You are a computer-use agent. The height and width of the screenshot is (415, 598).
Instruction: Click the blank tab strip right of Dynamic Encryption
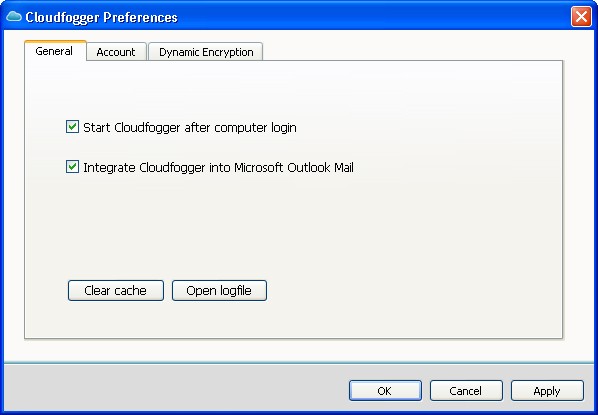[412, 51]
